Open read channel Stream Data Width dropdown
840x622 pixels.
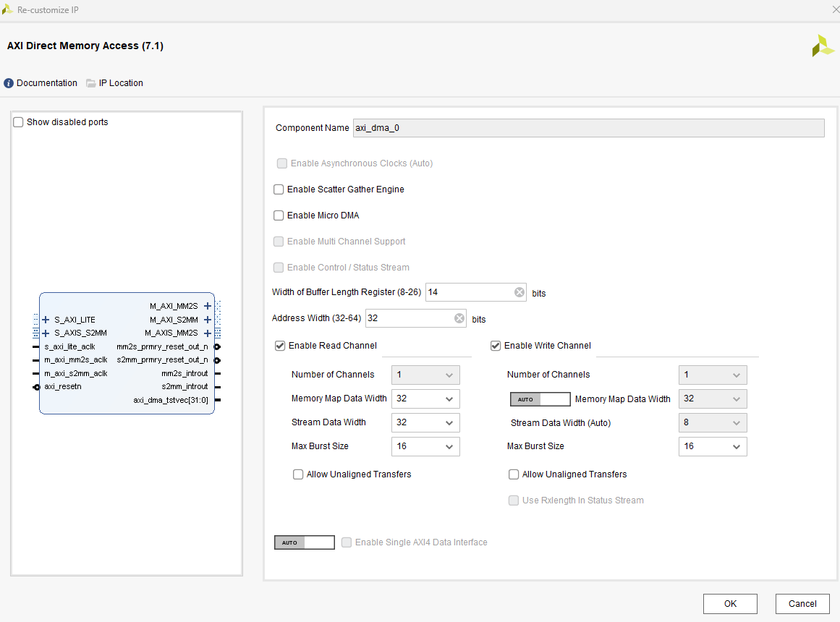425,422
